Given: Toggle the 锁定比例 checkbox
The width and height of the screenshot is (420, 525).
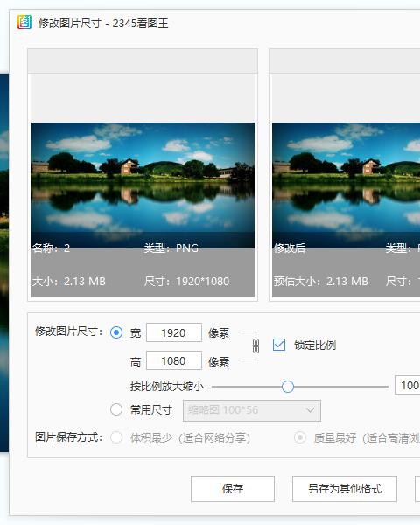Looking at the screenshot, I should tap(279, 345).
